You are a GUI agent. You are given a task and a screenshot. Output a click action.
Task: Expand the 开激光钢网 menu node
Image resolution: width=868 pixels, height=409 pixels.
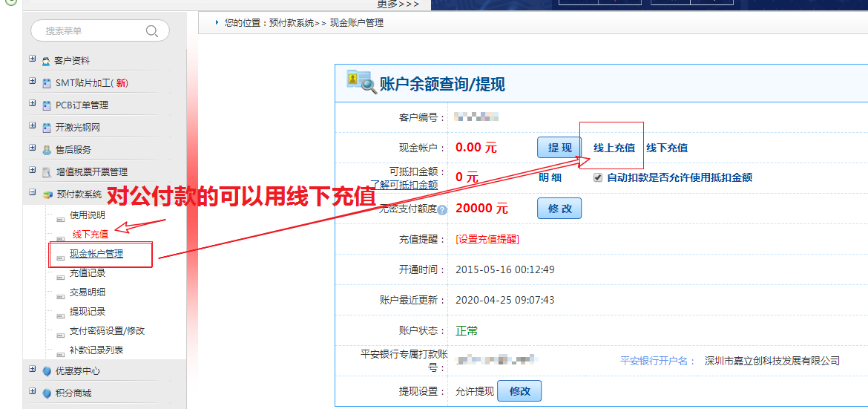[x=32, y=126]
